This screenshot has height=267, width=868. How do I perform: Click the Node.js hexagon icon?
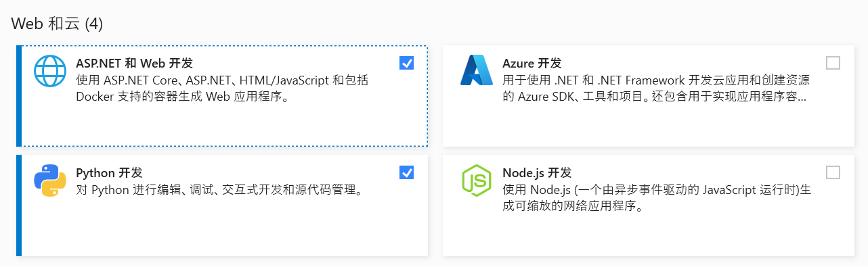tap(477, 180)
